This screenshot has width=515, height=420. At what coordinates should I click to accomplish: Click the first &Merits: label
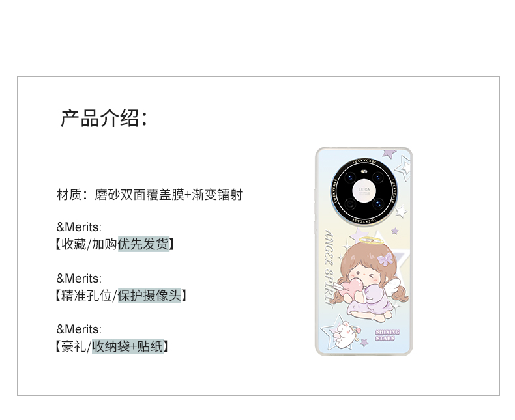[79, 227]
